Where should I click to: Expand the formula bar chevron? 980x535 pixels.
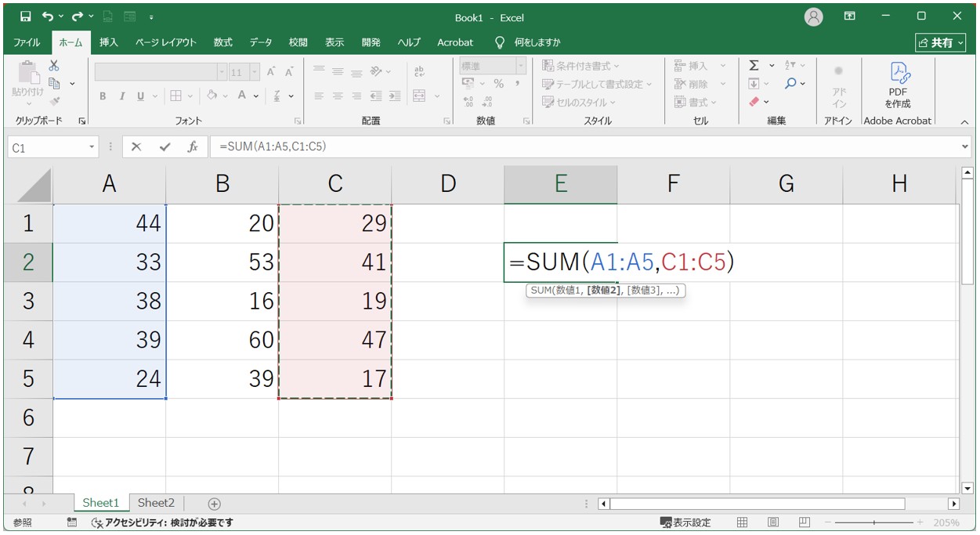964,146
